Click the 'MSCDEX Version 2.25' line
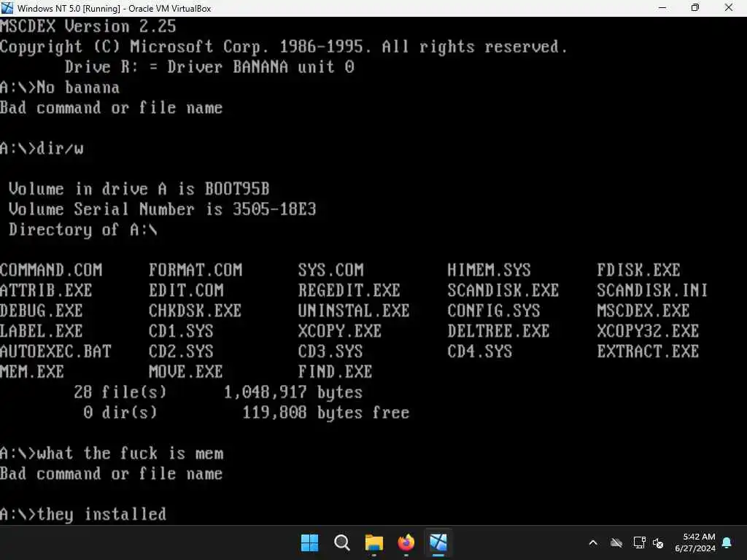747x560 pixels. 88,26
